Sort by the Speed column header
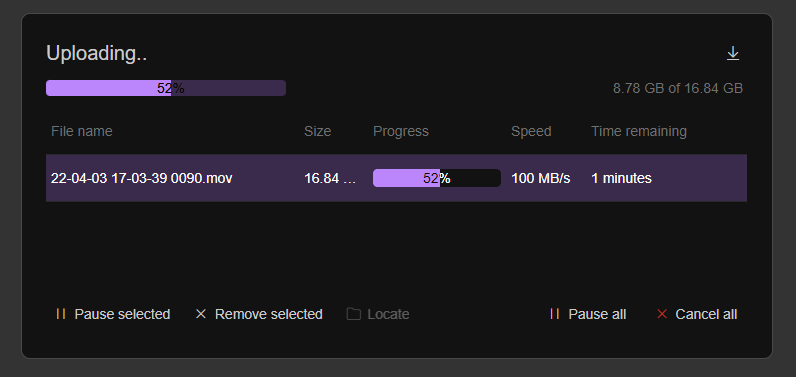 pyautogui.click(x=531, y=131)
